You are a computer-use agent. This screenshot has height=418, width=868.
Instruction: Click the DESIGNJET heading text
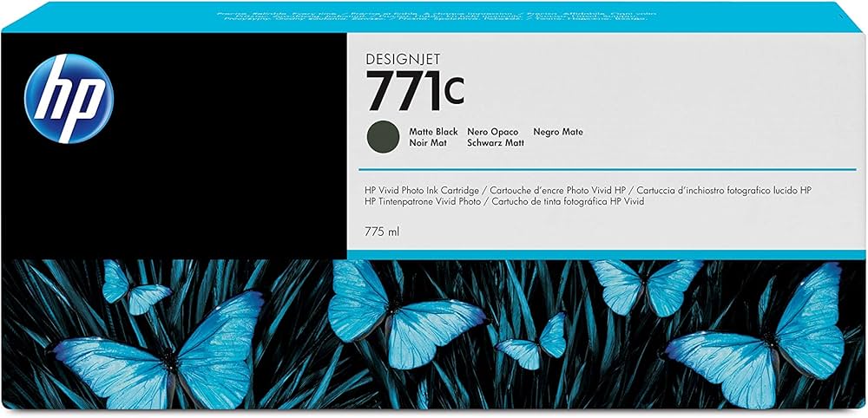[x=402, y=58]
